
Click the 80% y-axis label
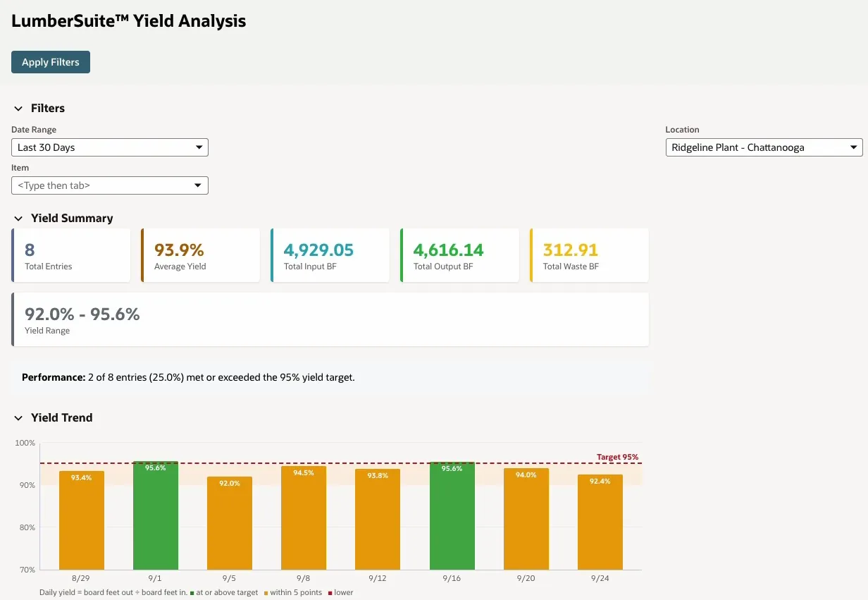click(x=26, y=527)
